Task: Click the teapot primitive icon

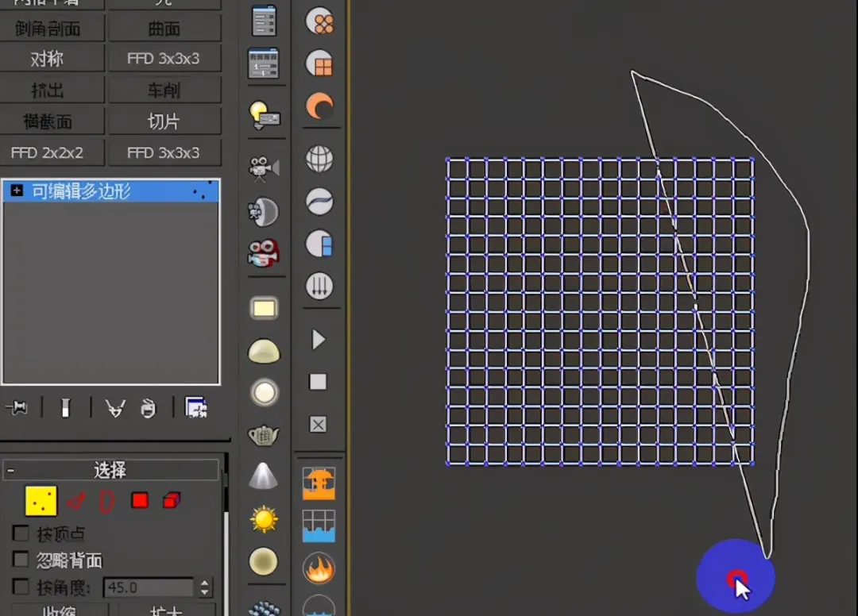Action: point(263,435)
